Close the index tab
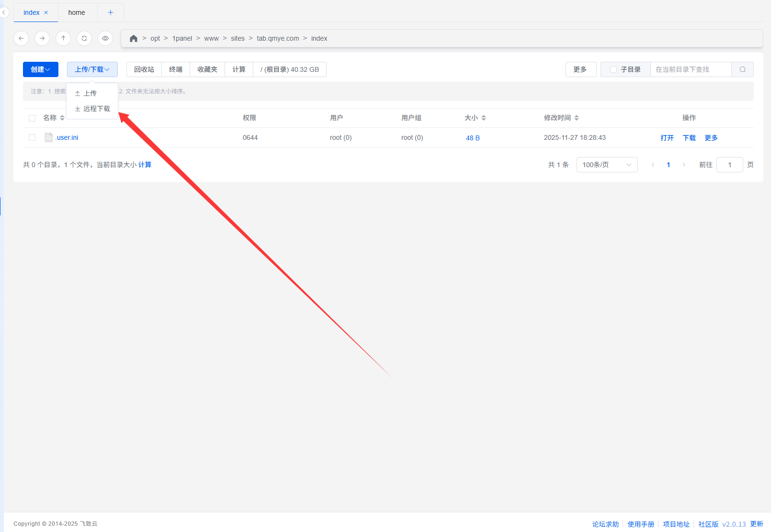The height and width of the screenshot is (532, 771). coord(46,12)
